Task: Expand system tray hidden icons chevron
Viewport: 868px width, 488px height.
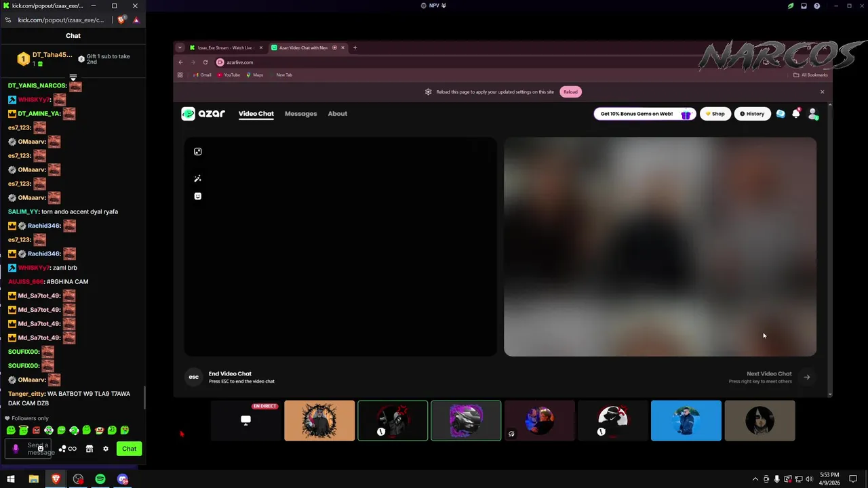Action: tap(755, 479)
